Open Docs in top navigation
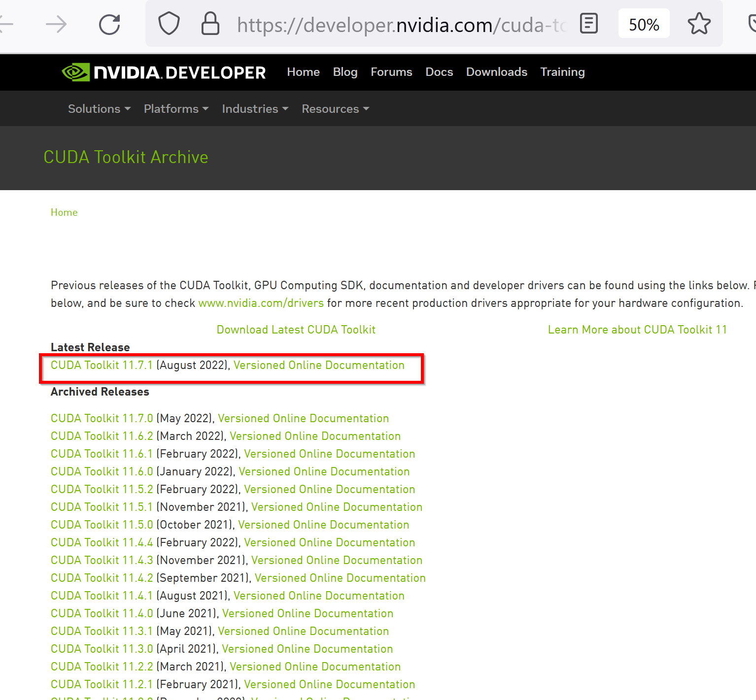The height and width of the screenshot is (700, 756). 439,72
